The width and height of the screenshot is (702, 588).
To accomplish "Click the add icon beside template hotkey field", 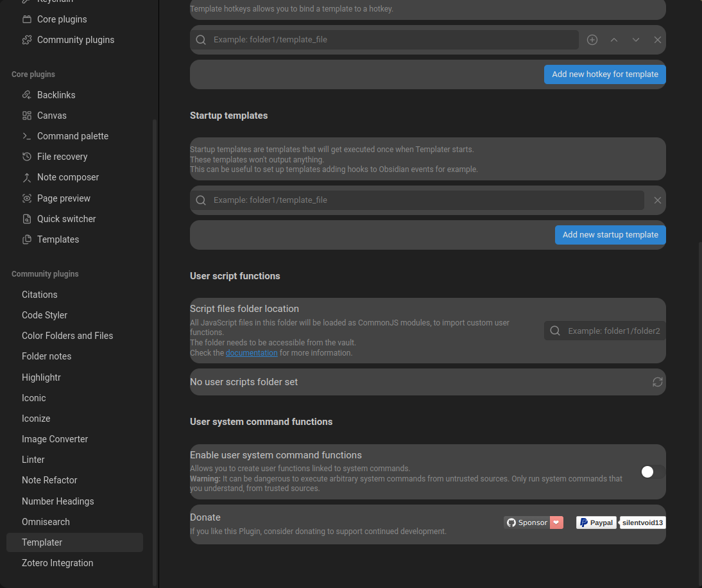I will point(592,40).
